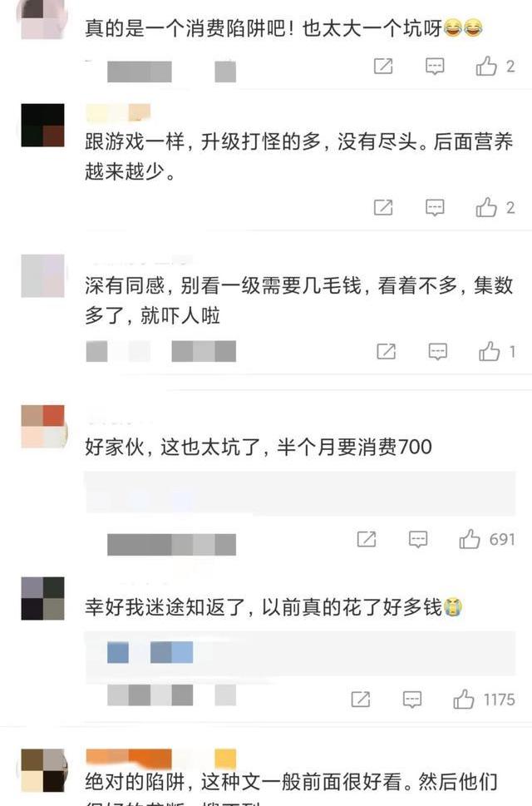Open avatar of 幸好我迷途知返 commenter
The width and height of the screenshot is (532, 806).
42,598
